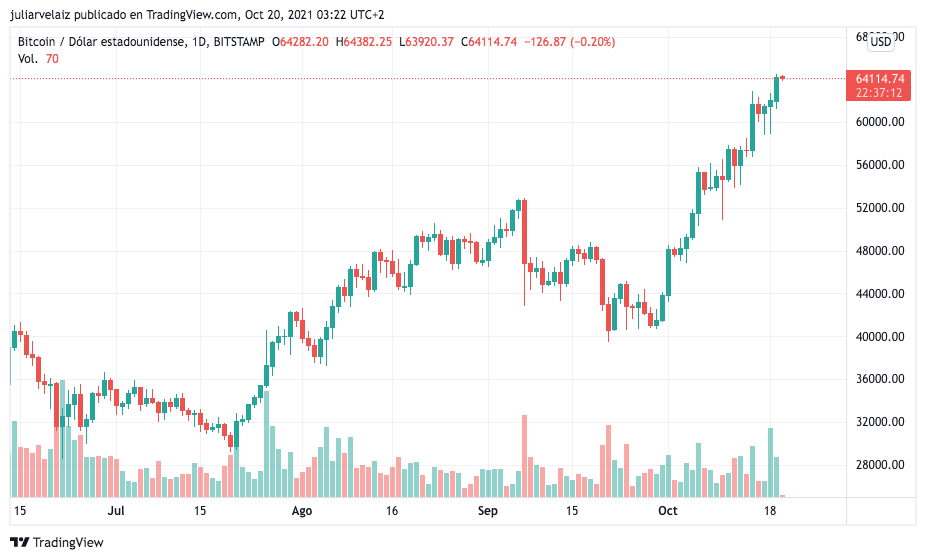Click the 44000.00 price axis label
Viewport: 926px width, 560px height.
click(880, 294)
